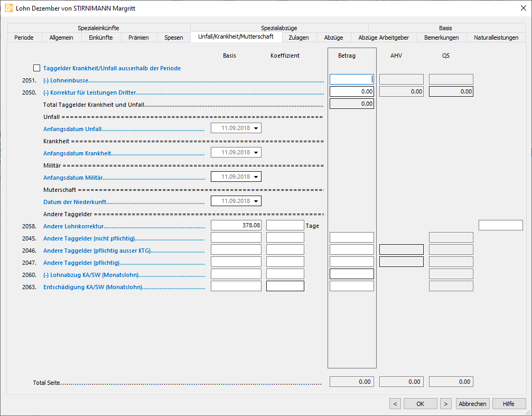Go to the Zulagen tab
The image size is (532, 416).
coord(299,38)
